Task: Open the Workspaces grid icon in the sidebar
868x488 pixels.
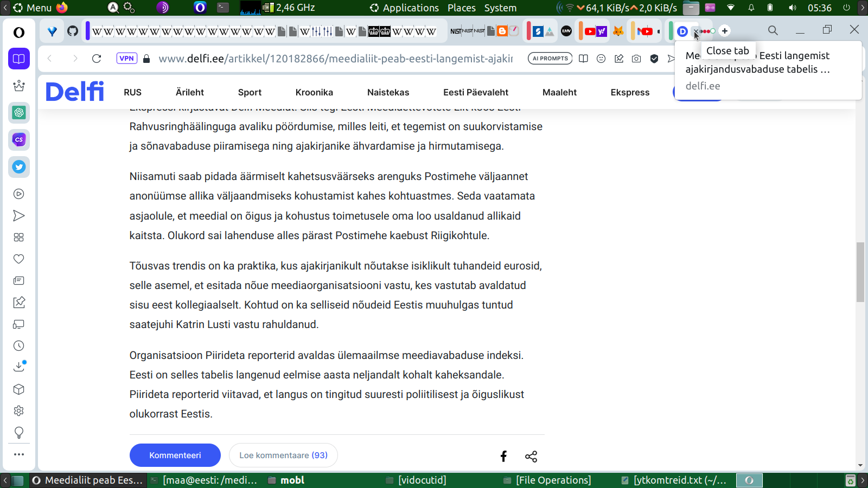Action: coord(19,237)
